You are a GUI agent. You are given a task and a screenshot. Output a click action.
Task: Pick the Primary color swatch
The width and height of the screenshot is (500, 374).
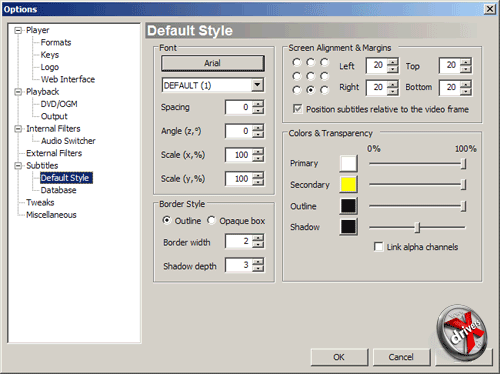pos(348,163)
